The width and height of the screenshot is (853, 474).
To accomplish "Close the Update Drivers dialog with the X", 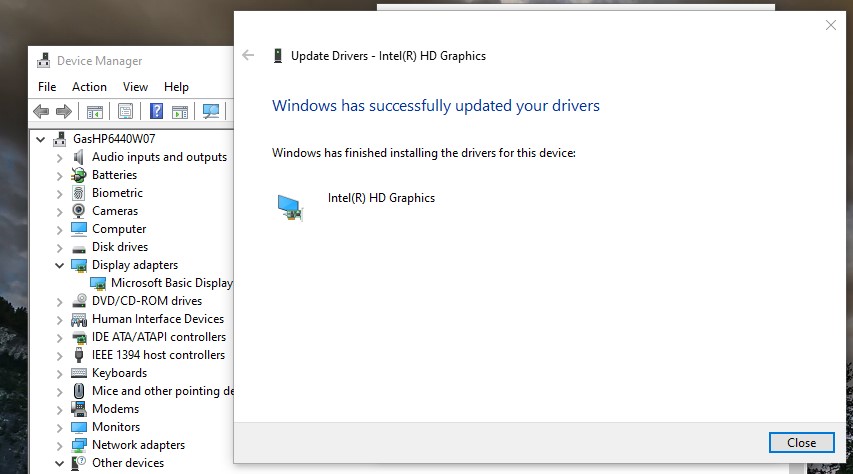I will click(831, 25).
